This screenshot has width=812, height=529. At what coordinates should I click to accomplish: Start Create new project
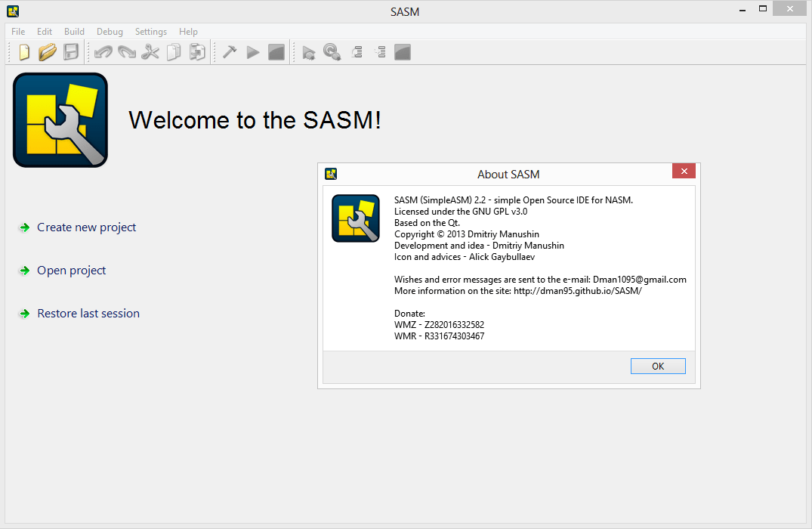[x=86, y=227]
